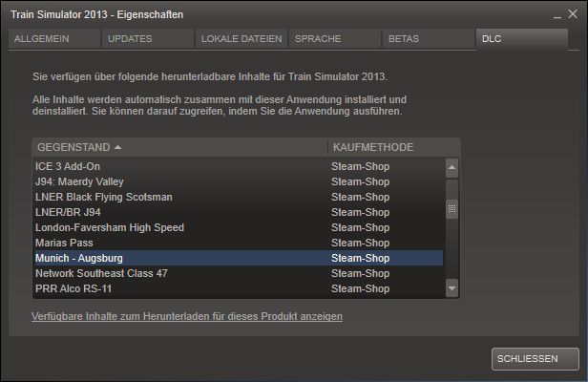Select J94: Maerdy Valley entry

click(238, 181)
